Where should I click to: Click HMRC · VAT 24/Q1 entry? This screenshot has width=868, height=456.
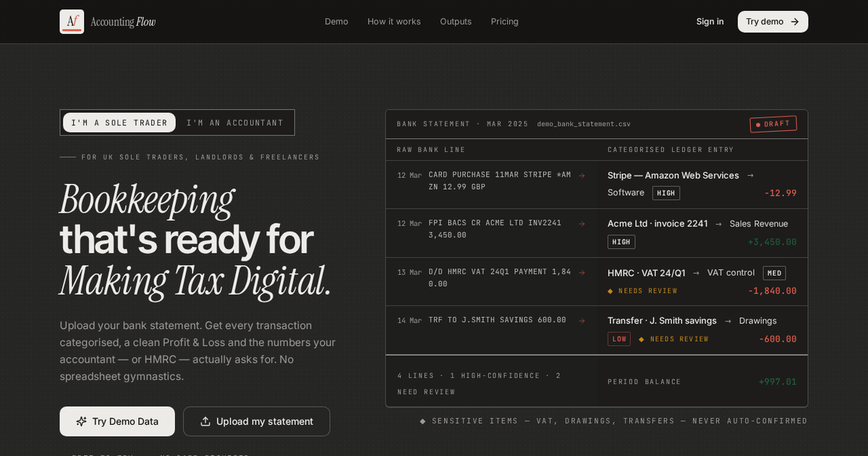point(647,273)
